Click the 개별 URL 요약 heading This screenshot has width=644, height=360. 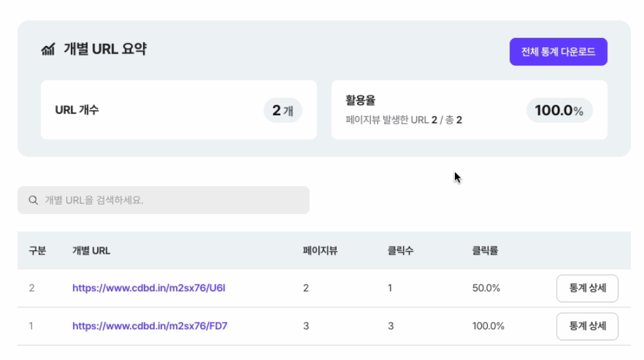[105, 49]
